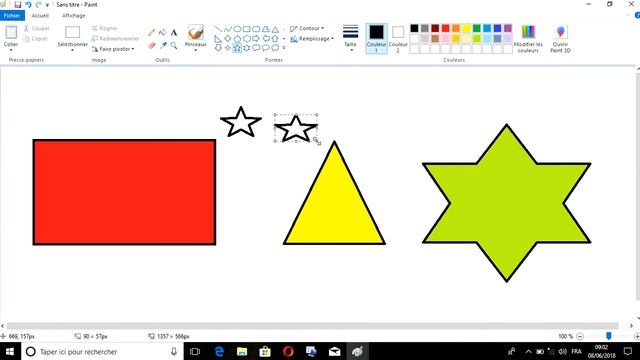Pick the black color swatch
The image size is (640, 360).
click(414, 28)
